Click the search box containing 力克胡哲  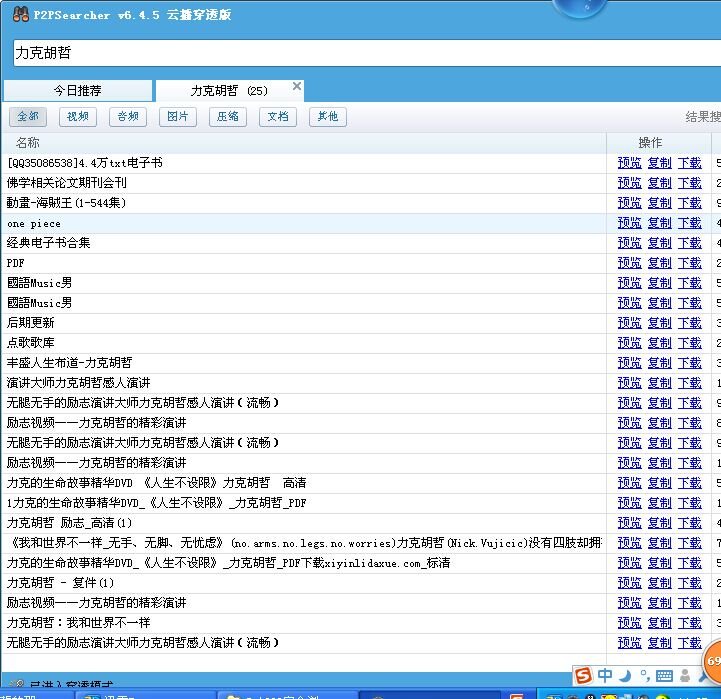tap(367, 53)
